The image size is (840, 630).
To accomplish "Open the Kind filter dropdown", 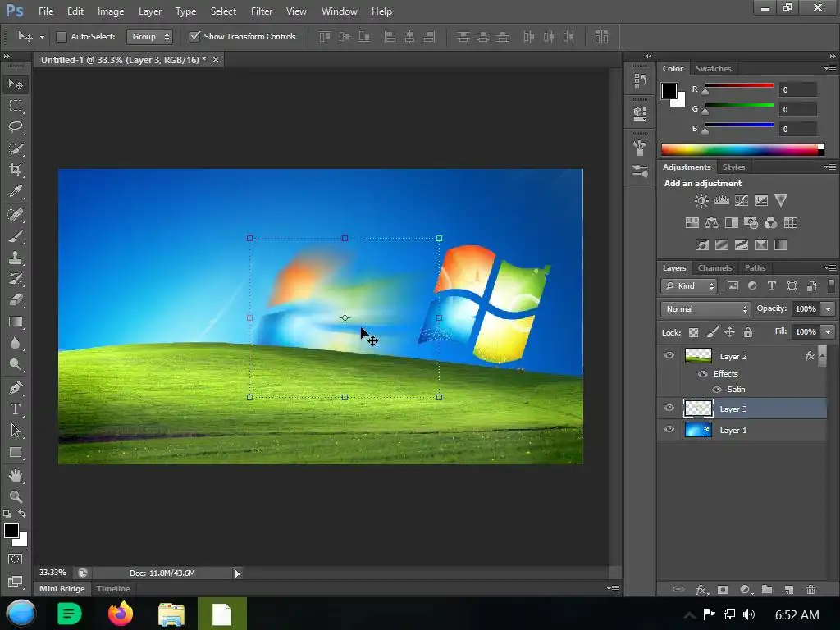I will 689,286.
